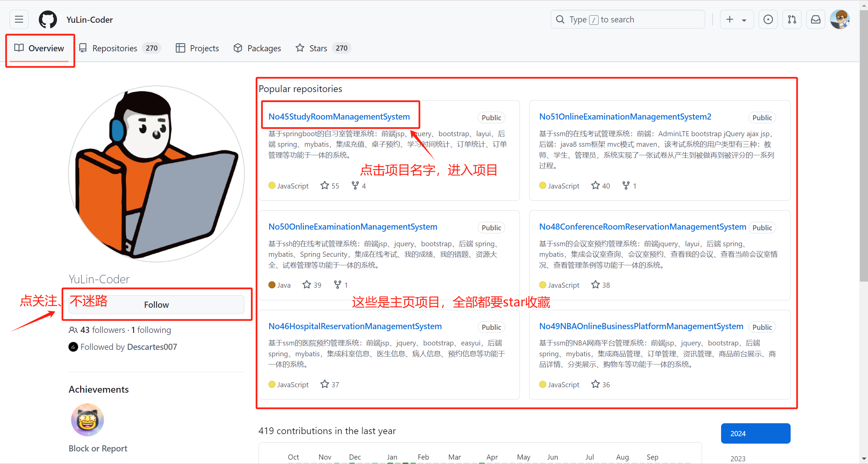Click the Packages tab cube icon
The width and height of the screenshot is (868, 464).
point(238,48)
